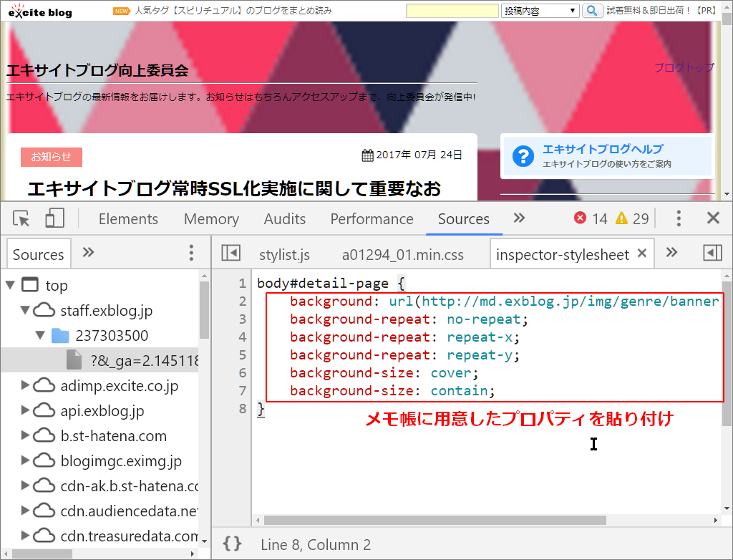Expand the cdn.audiencedata.net node
This screenshot has width=733, height=560.
point(25,511)
